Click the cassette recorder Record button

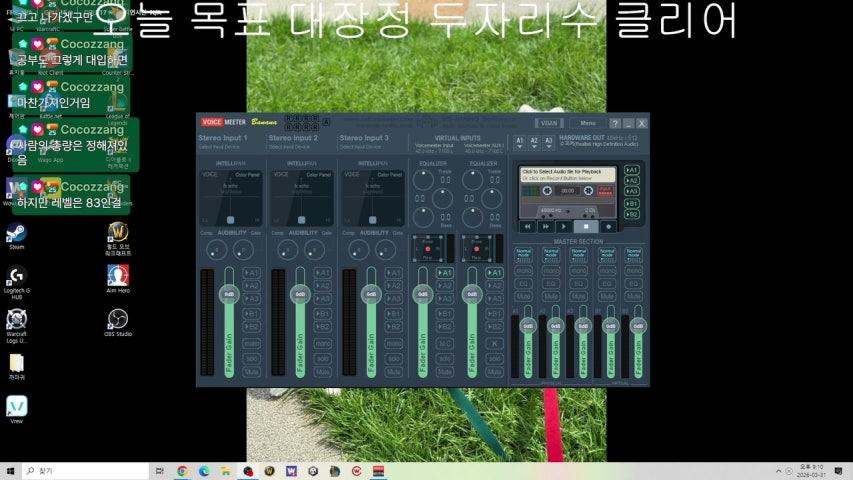[608, 227]
